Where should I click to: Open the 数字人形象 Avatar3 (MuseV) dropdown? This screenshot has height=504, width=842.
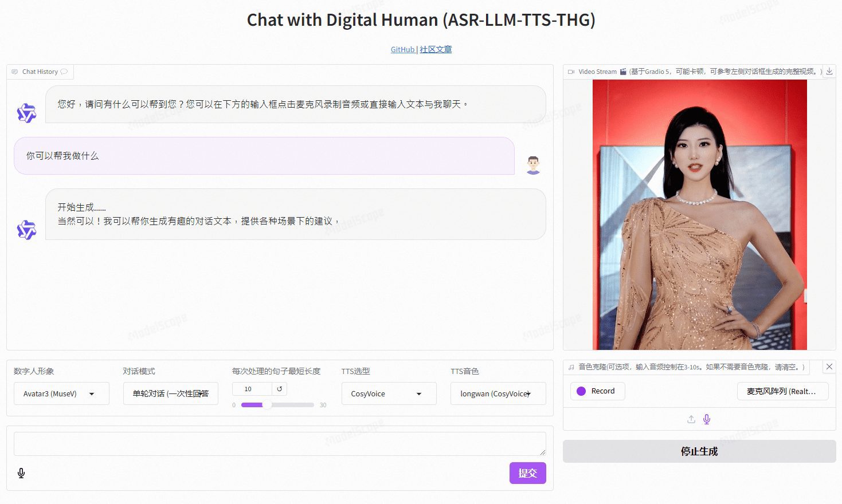(61, 393)
